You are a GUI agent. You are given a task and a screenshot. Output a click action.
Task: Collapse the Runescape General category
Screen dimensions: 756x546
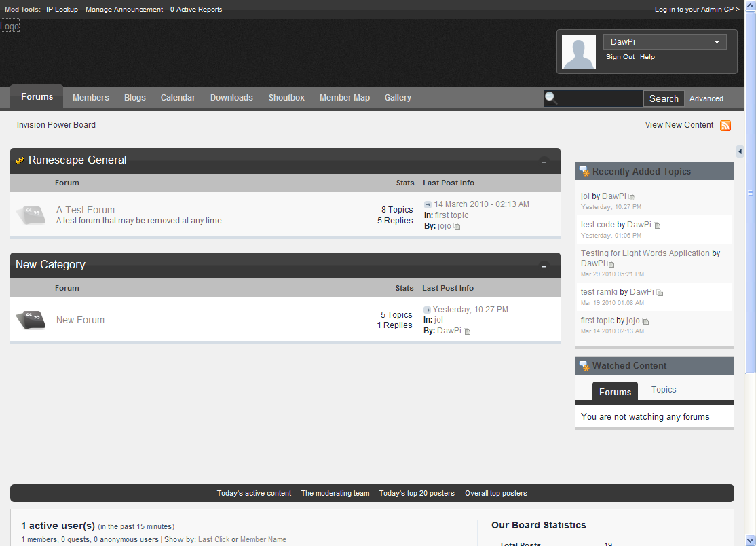(544, 162)
